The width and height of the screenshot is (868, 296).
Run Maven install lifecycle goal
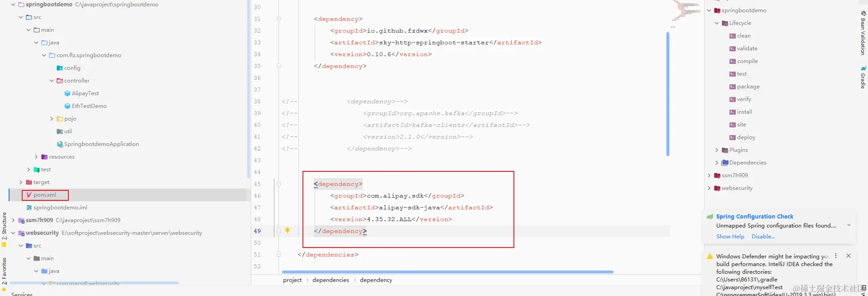(x=744, y=112)
